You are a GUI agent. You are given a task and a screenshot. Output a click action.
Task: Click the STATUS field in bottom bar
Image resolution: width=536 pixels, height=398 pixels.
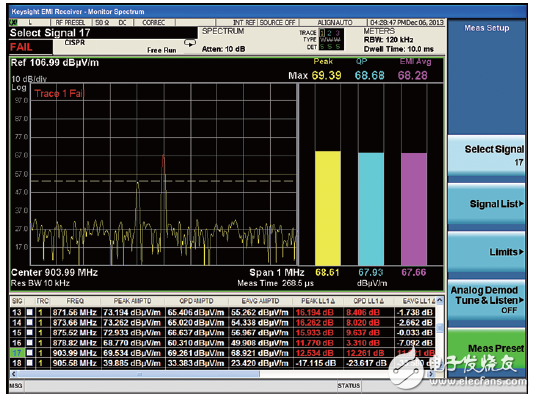click(x=349, y=386)
